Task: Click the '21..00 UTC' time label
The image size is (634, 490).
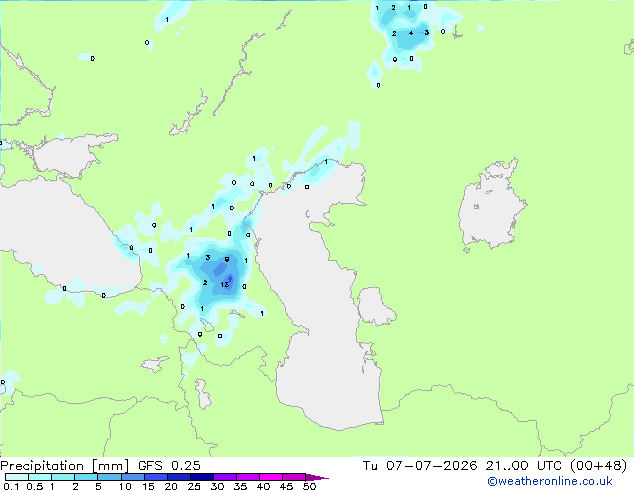Action: coord(524,466)
